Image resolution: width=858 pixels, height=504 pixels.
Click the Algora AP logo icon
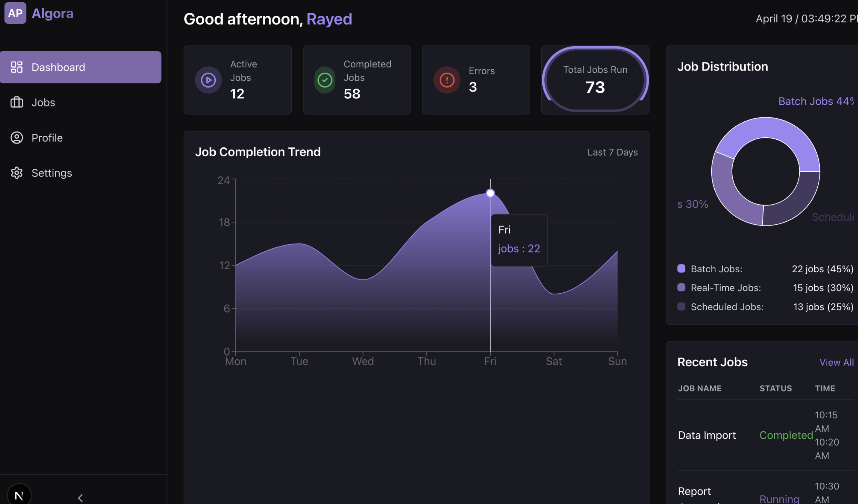point(15,13)
